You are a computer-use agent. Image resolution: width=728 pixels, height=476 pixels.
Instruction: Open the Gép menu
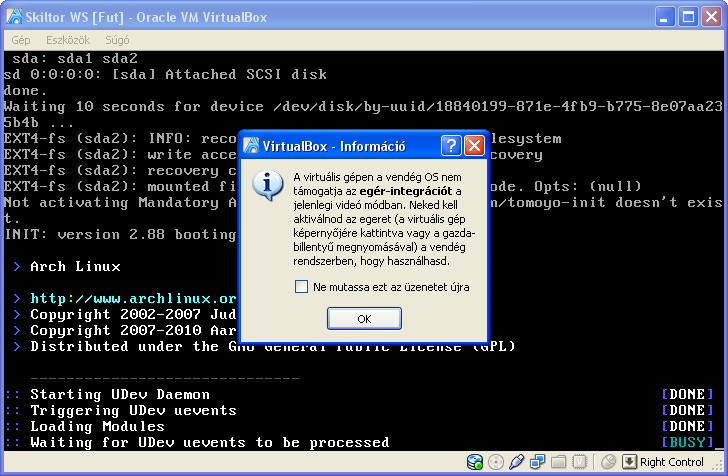coord(21,40)
